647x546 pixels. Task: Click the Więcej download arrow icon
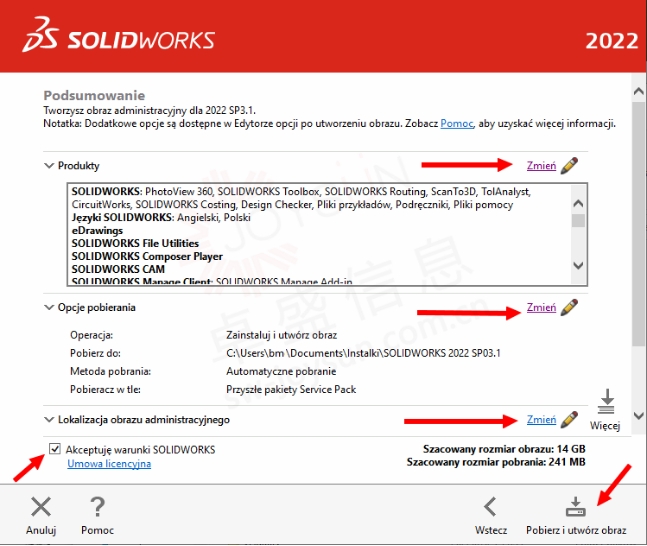pyautogui.click(x=607, y=401)
